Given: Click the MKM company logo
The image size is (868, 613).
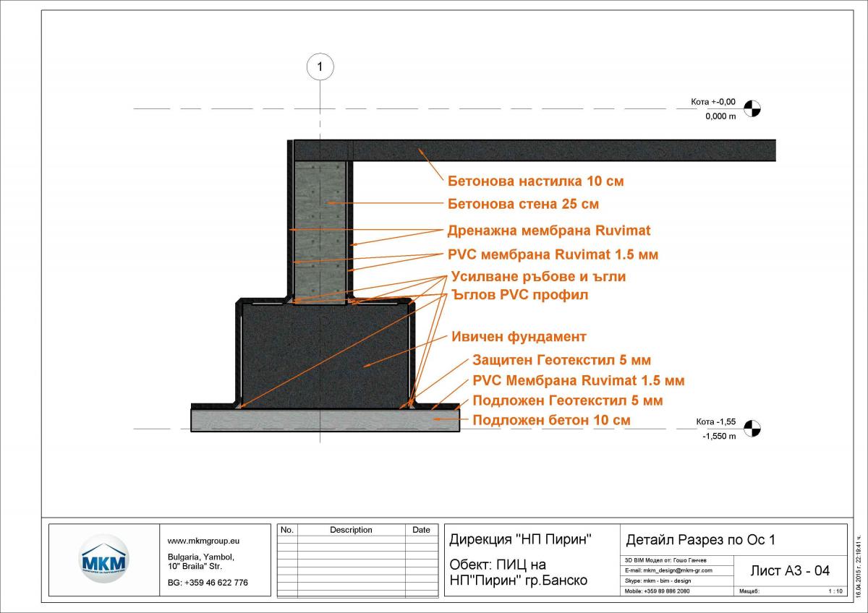Looking at the screenshot, I should (x=103, y=559).
